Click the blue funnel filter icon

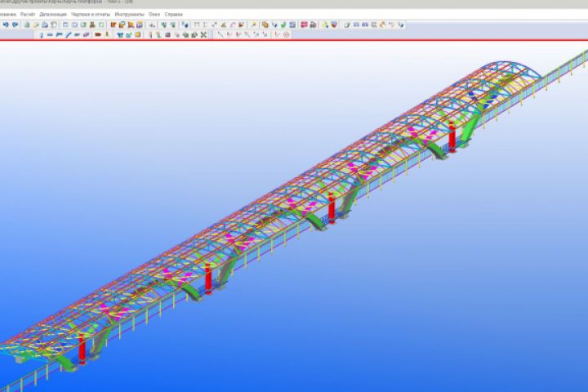pyautogui.click(x=120, y=35)
